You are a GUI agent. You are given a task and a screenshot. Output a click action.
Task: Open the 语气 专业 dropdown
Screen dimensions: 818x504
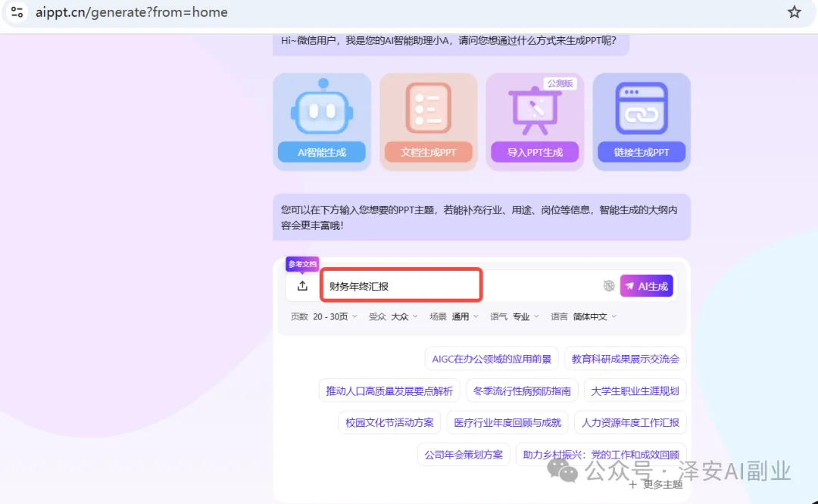(x=514, y=316)
